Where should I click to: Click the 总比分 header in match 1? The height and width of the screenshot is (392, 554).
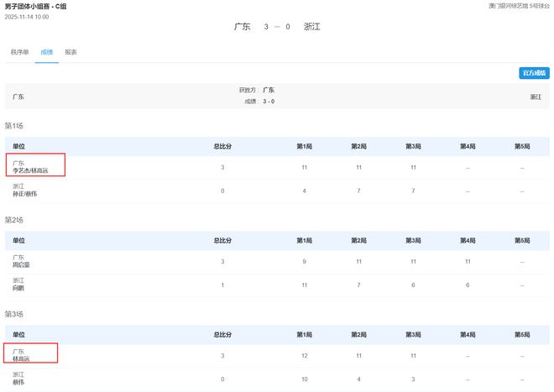tap(222, 146)
